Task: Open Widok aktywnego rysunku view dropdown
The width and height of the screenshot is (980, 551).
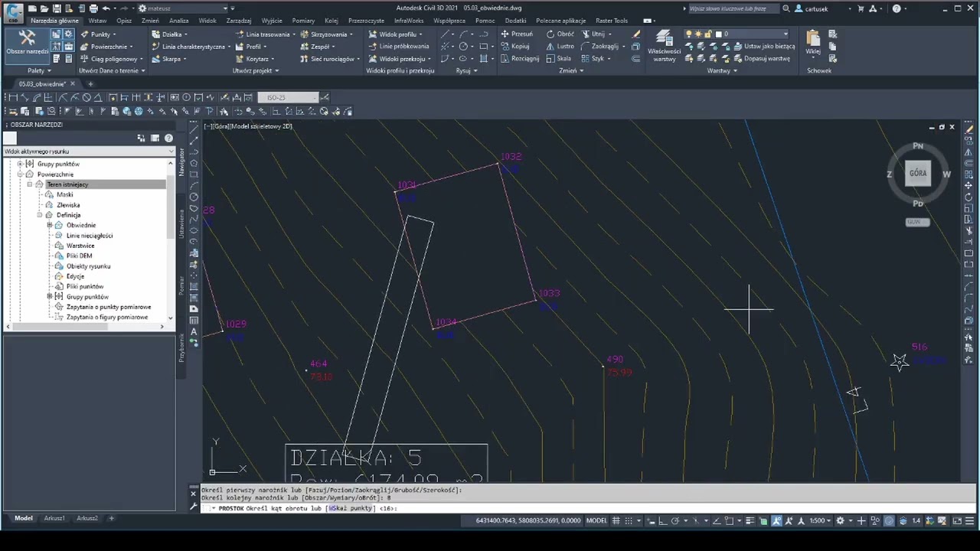Action: pos(90,152)
